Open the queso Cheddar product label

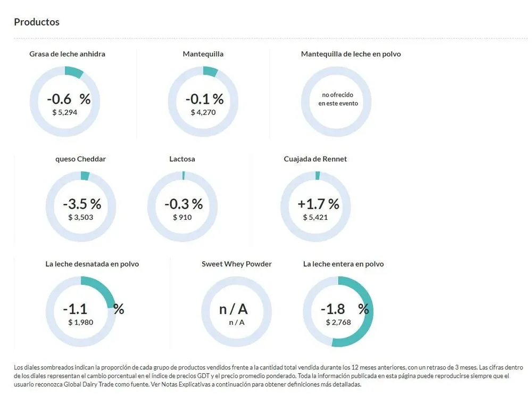click(80, 159)
